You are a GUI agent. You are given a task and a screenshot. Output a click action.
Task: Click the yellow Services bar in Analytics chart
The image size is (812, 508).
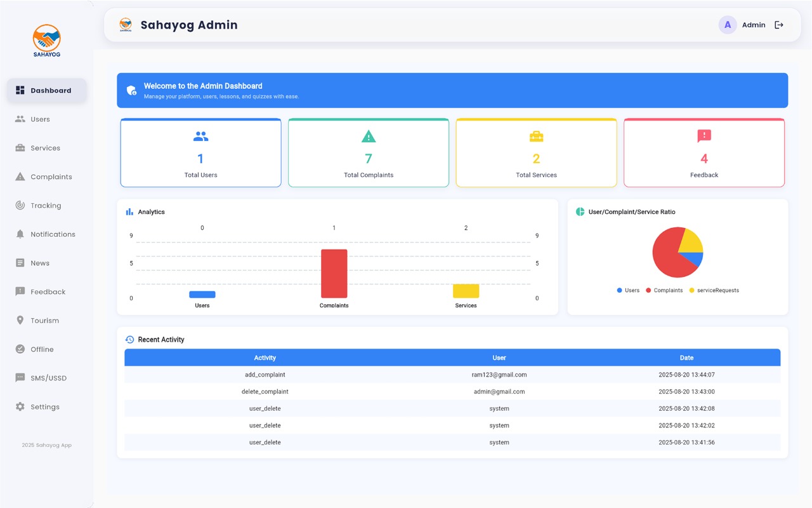[x=466, y=292]
